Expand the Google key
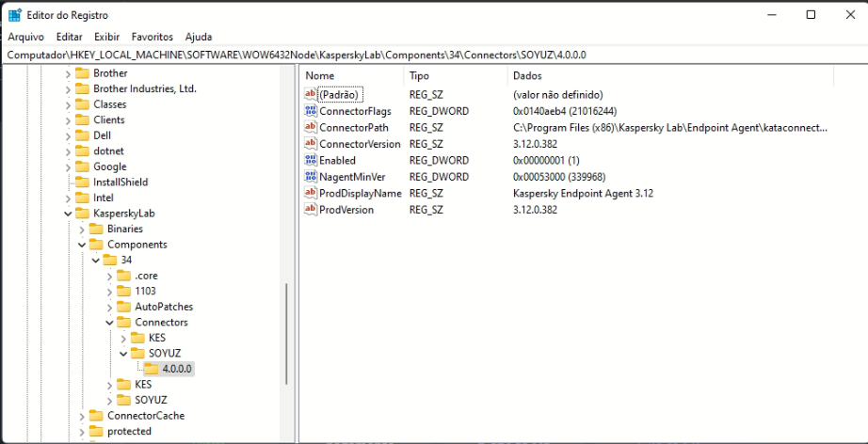The width and height of the screenshot is (868, 444). pyautogui.click(x=68, y=167)
